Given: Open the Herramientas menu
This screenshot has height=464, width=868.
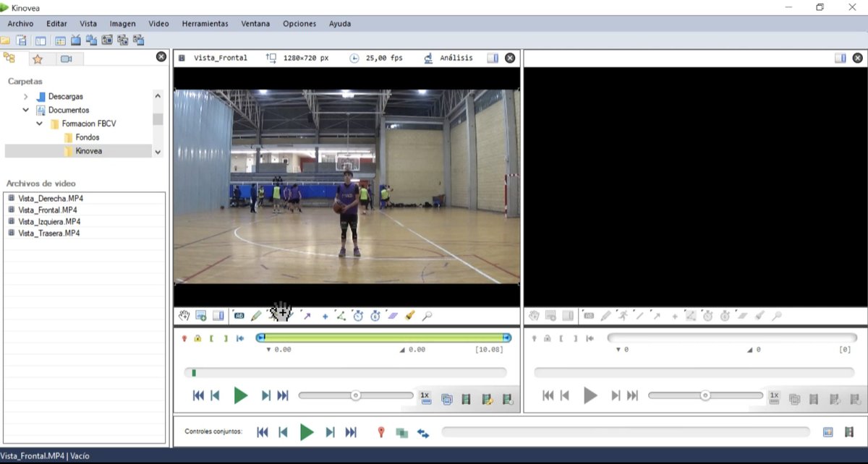Looking at the screenshot, I should (205, 23).
